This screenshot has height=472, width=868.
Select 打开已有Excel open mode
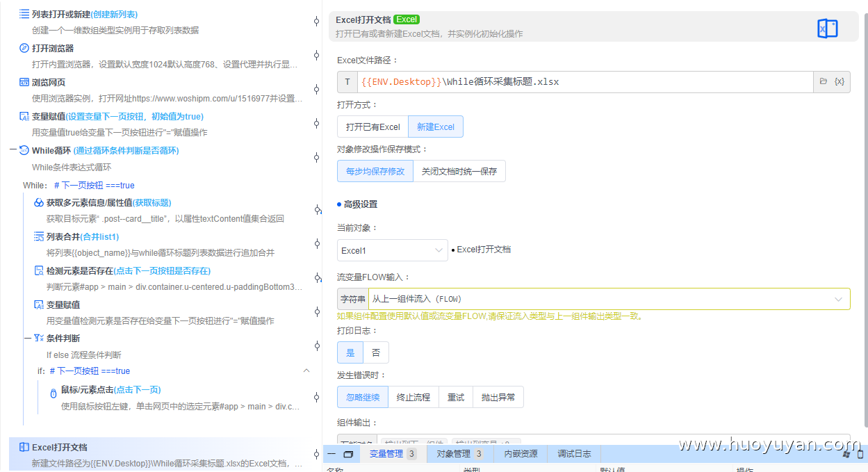(x=373, y=127)
